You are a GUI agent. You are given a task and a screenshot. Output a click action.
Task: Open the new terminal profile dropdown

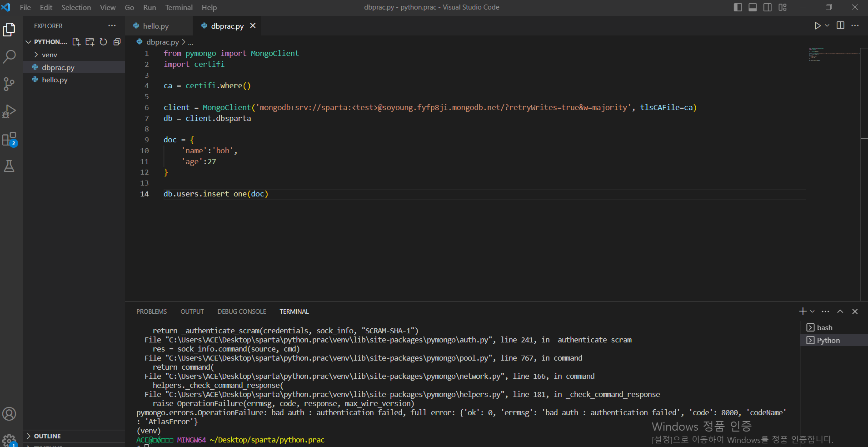tap(813, 311)
